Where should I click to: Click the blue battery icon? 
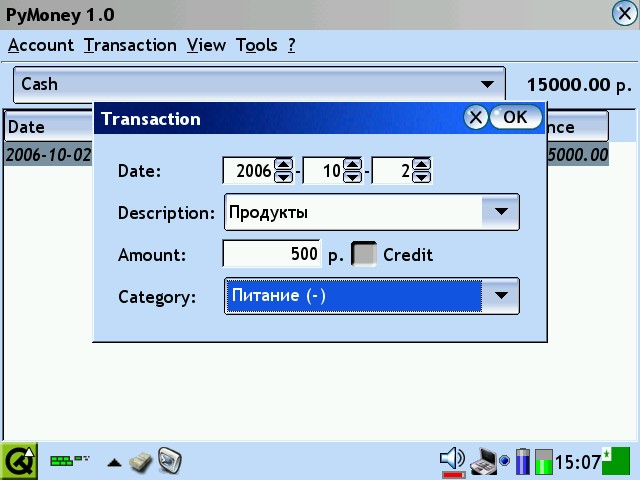(522, 462)
